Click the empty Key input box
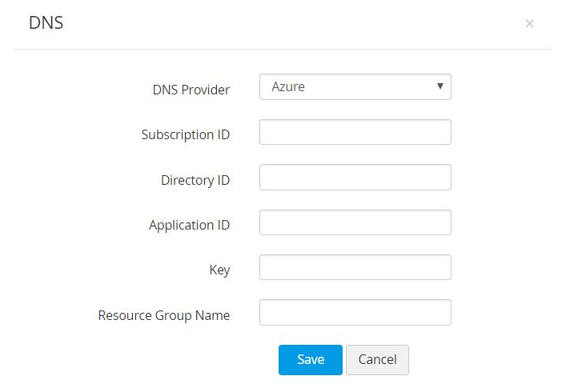The height and width of the screenshot is (392, 566). click(355, 267)
